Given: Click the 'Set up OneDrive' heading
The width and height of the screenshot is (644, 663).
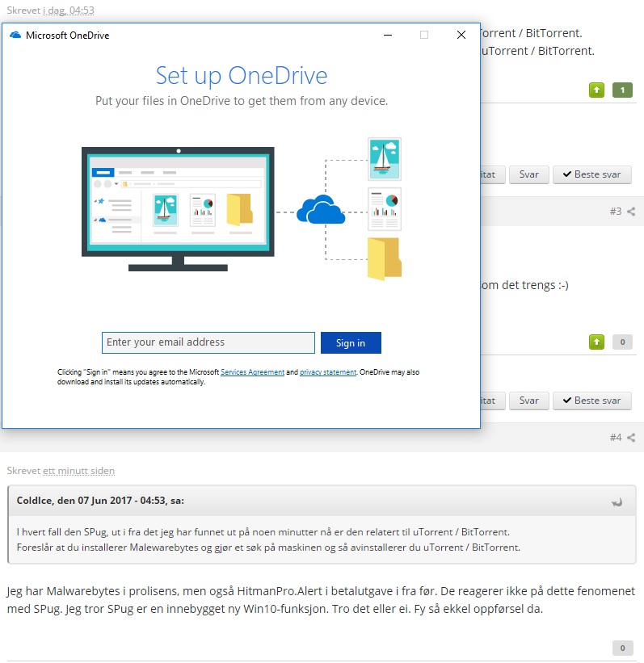Looking at the screenshot, I should point(241,76).
